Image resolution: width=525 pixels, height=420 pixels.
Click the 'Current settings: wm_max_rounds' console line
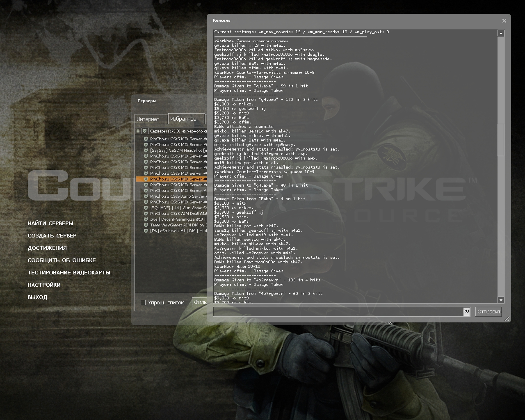coord(301,32)
